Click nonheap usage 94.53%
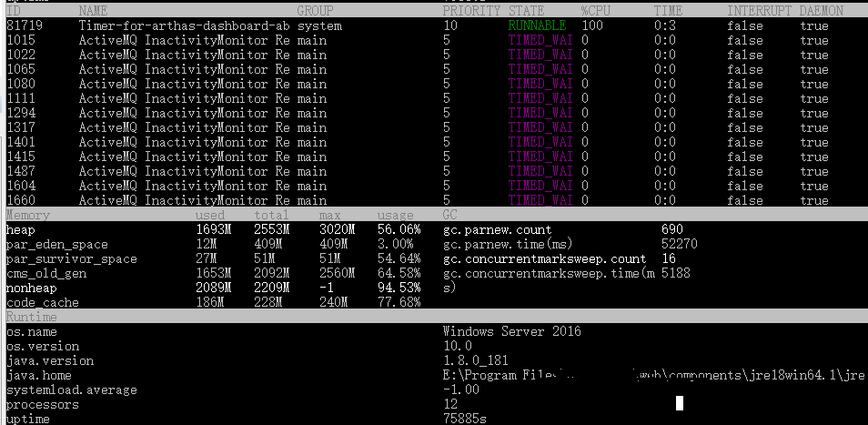Viewport: 868px width, 425px height. [x=399, y=288]
